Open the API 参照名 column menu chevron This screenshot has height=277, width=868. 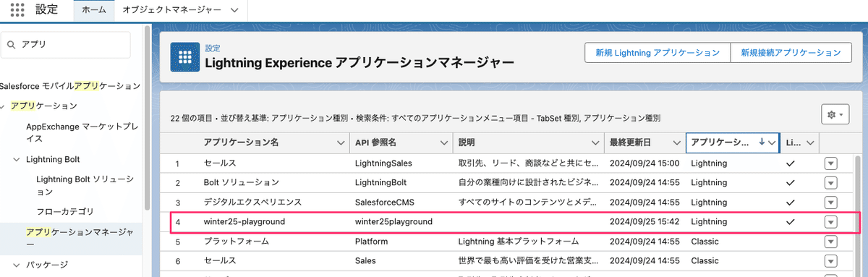point(444,143)
